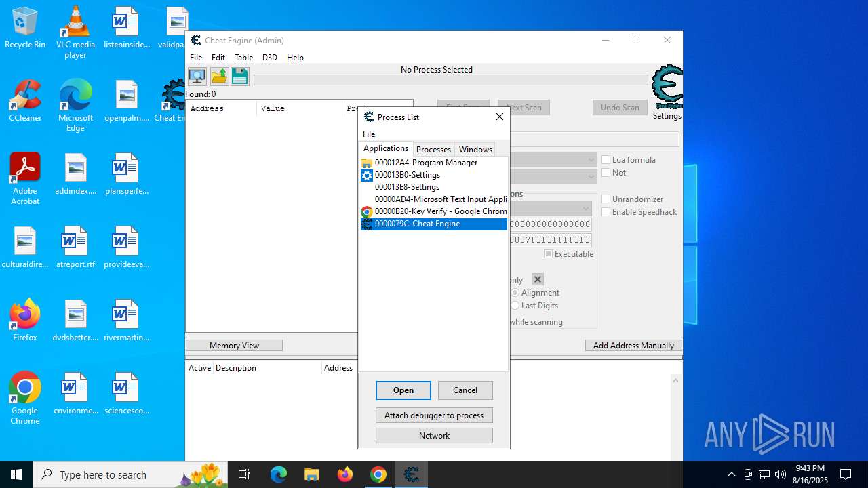Image resolution: width=868 pixels, height=488 pixels.
Task: Open the Edit menu
Action: click(x=218, y=58)
